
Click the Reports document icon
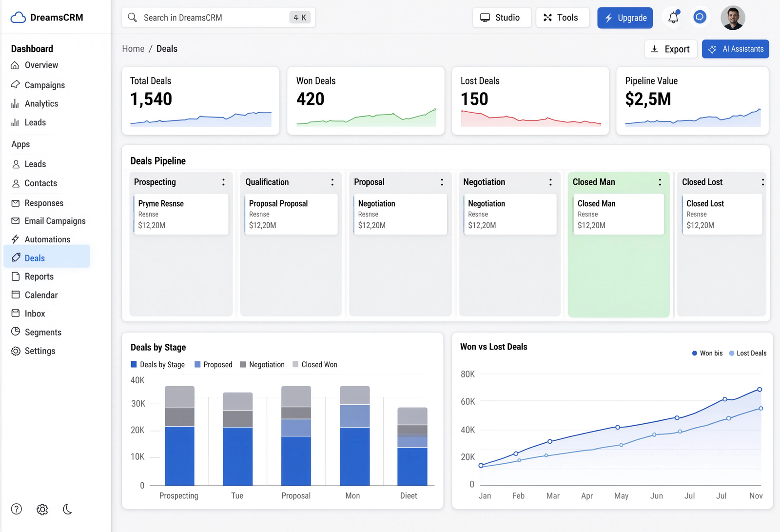(16, 276)
